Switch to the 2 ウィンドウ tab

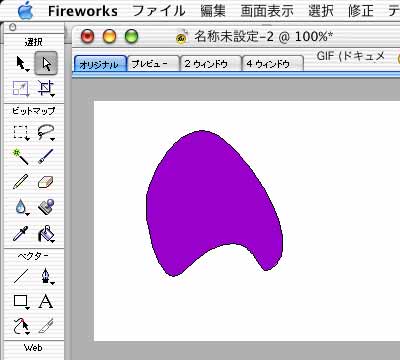[210, 64]
